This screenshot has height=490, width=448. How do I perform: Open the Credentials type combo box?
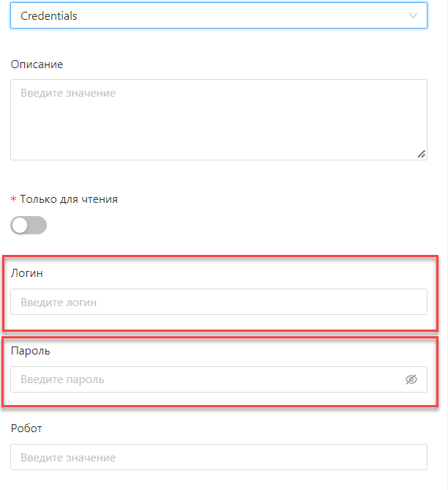pyautogui.click(x=219, y=15)
